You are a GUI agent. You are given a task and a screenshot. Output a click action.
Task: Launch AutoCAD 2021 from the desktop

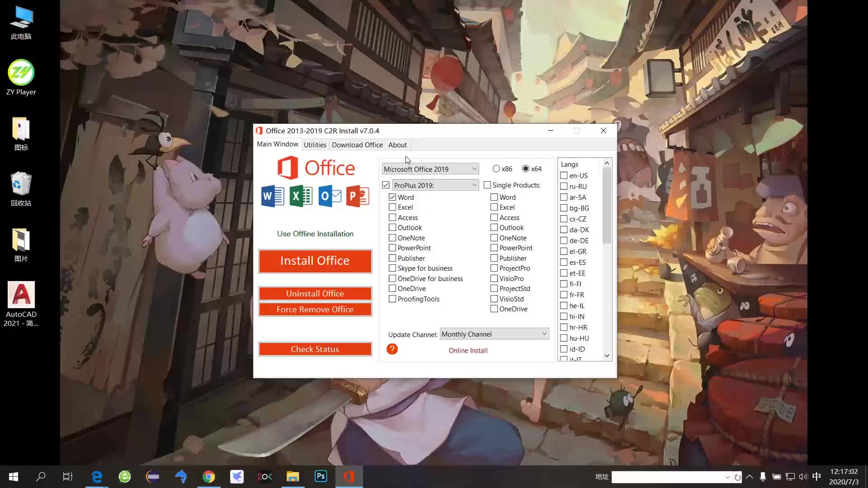click(21, 296)
